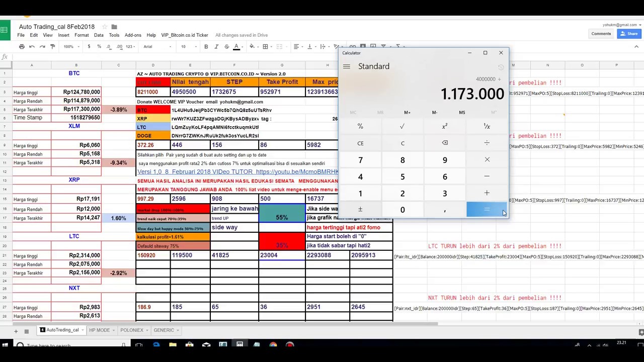Add a new sheet with plus icon

pos(16,331)
